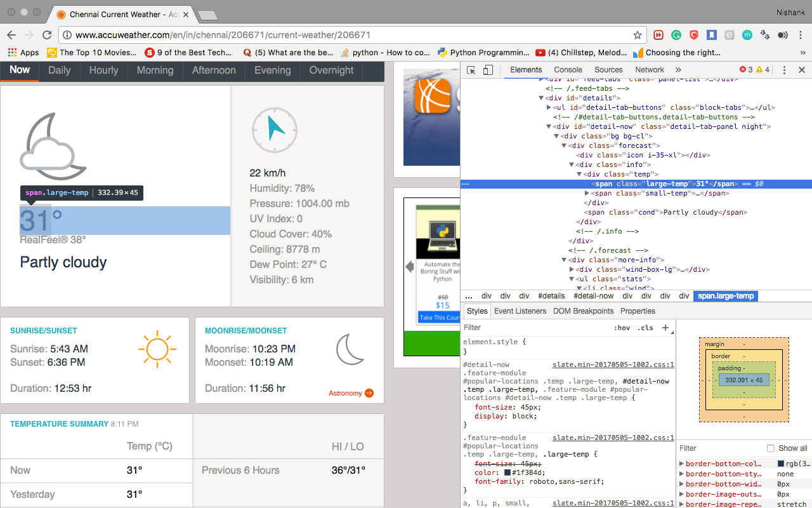This screenshot has height=508, width=812.
Task: Click the grey 'e' extension icon
Action: (x=730, y=35)
